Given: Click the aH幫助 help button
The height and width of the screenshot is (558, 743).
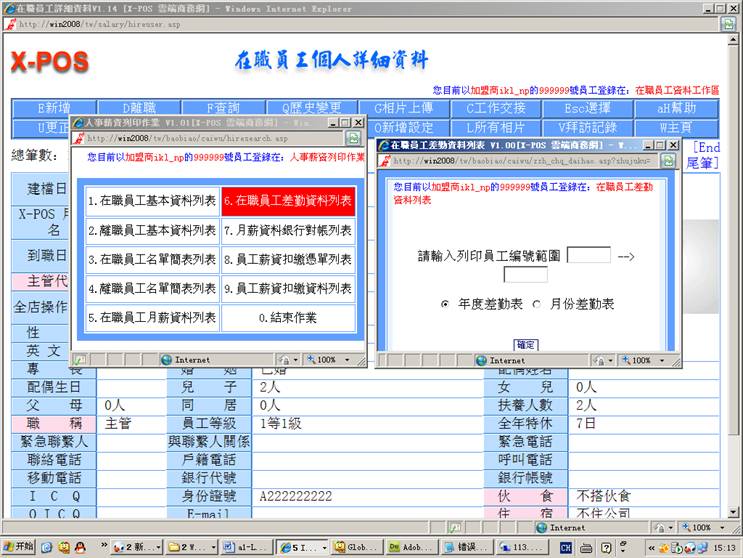Looking at the screenshot, I should (676, 108).
